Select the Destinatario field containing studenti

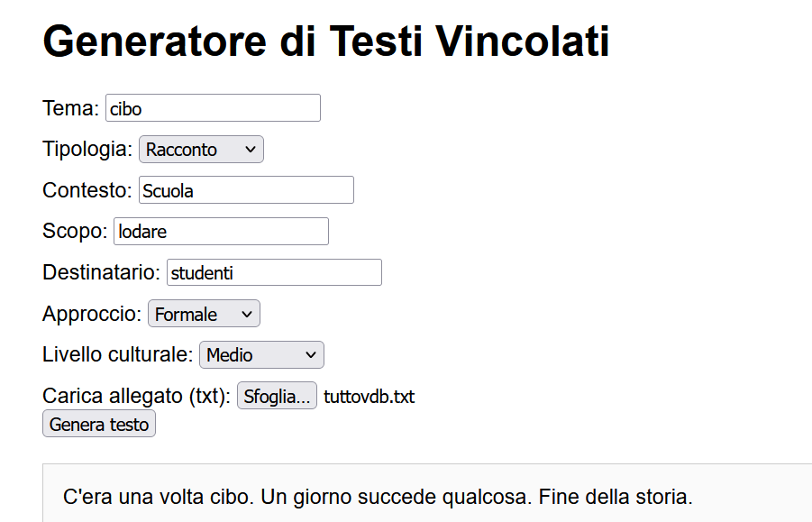click(x=274, y=272)
